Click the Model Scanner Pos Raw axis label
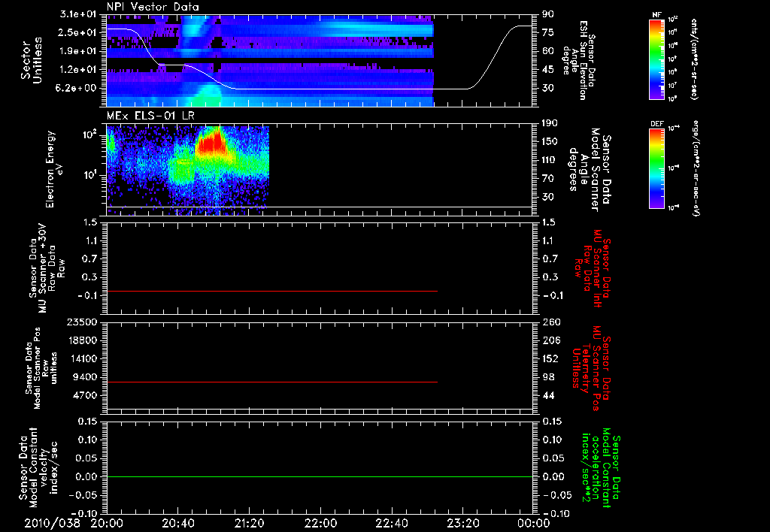 pyautogui.click(x=41, y=368)
